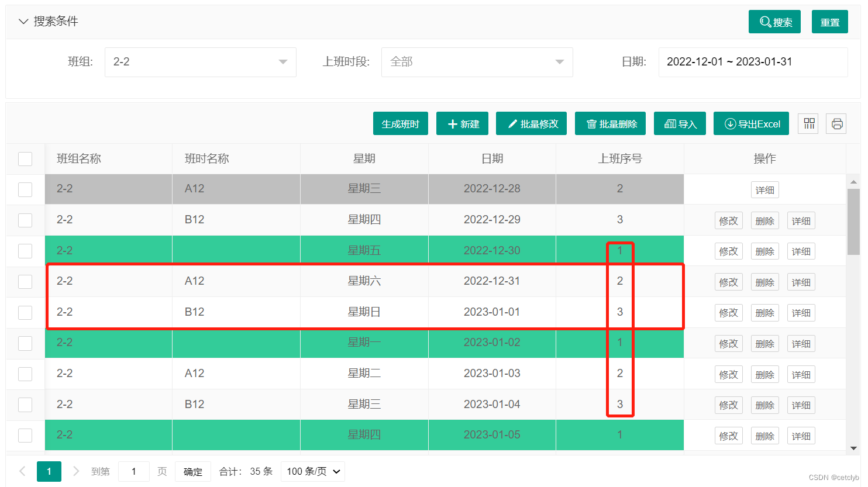The image size is (868, 487).
Task: Click the print icon button
Action: coord(837,123)
